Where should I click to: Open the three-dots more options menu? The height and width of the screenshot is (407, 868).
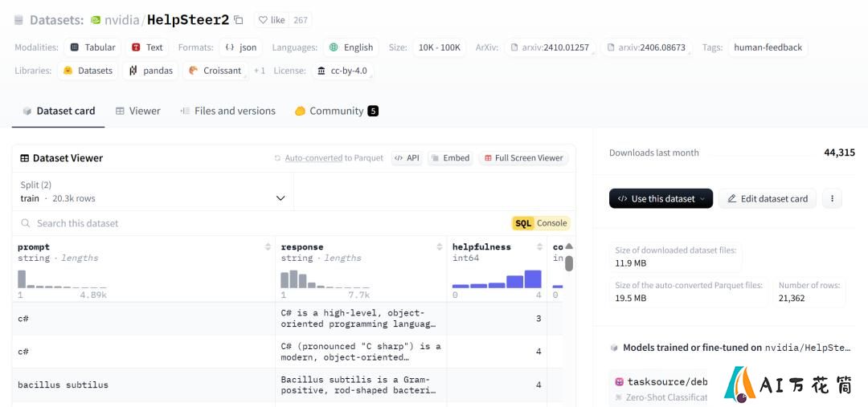(832, 198)
